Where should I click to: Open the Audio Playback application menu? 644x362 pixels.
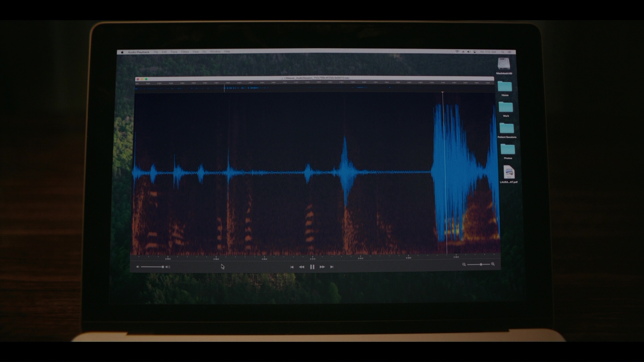pos(139,52)
